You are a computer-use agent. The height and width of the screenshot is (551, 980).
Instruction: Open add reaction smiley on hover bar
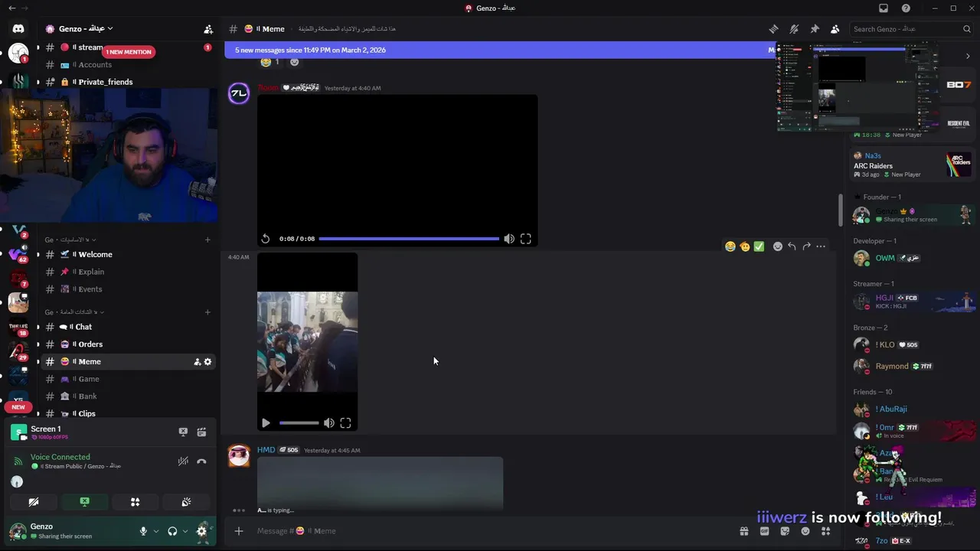click(x=778, y=246)
